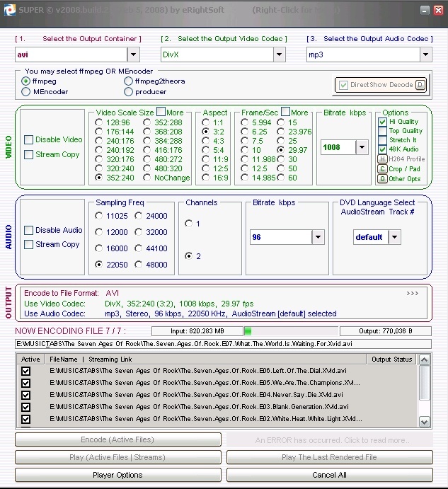The height and width of the screenshot is (489, 448).
Task: Click the Output Status column header
Action: point(391,359)
